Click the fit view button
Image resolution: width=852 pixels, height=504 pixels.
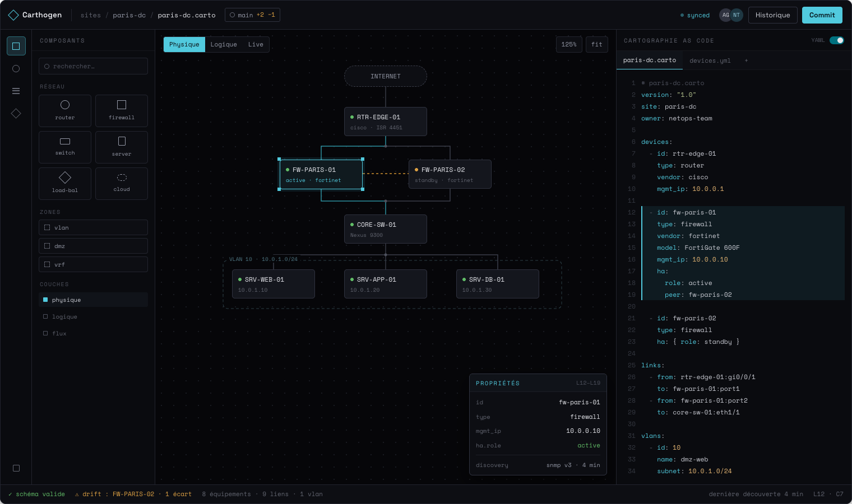tap(597, 44)
